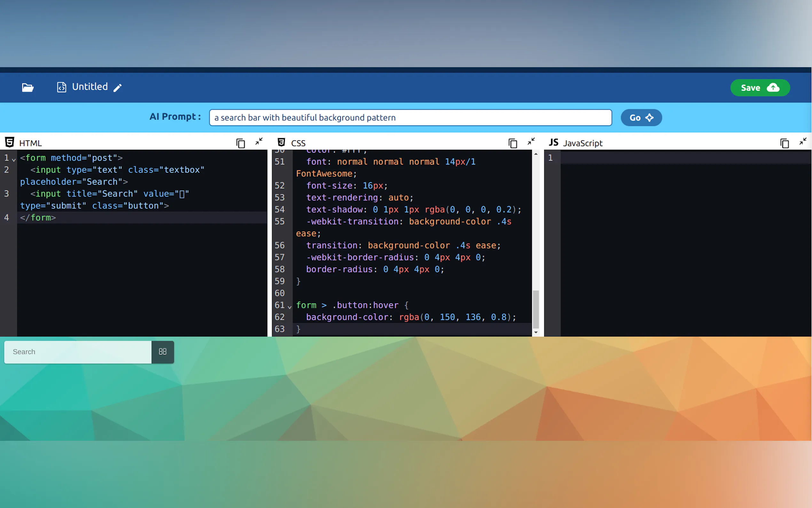This screenshot has width=812, height=508.
Task: Click the file code icon beside Untitled
Action: click(61, 87)
